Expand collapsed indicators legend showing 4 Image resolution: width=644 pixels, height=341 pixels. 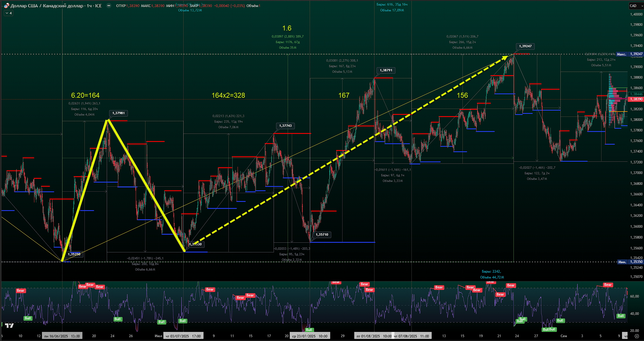[9, 13]
